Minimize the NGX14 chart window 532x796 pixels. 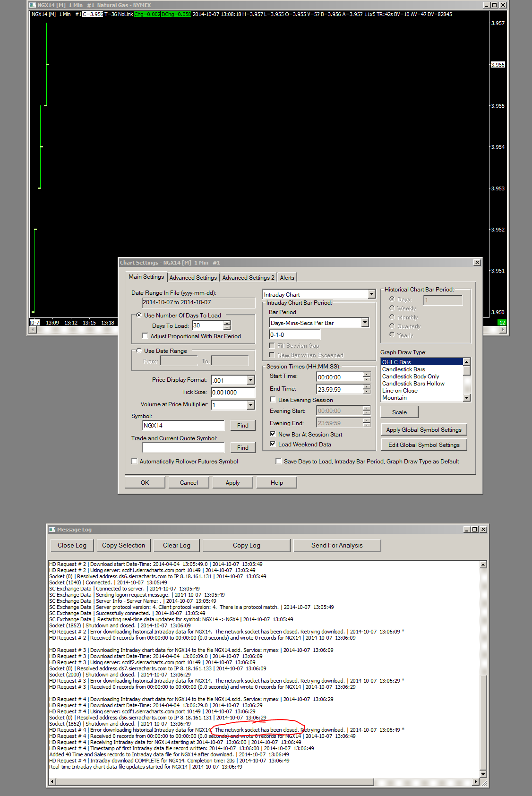click(487, 5)
